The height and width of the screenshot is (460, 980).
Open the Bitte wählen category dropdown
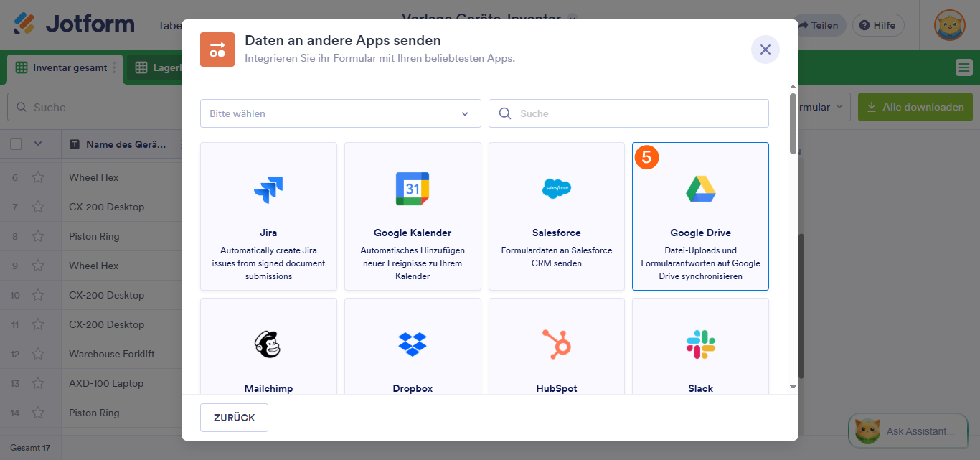340,113
